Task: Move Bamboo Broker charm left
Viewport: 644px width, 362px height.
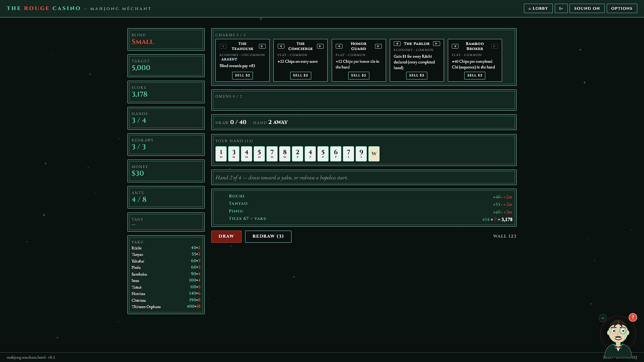Action: [x=455, y=46]
